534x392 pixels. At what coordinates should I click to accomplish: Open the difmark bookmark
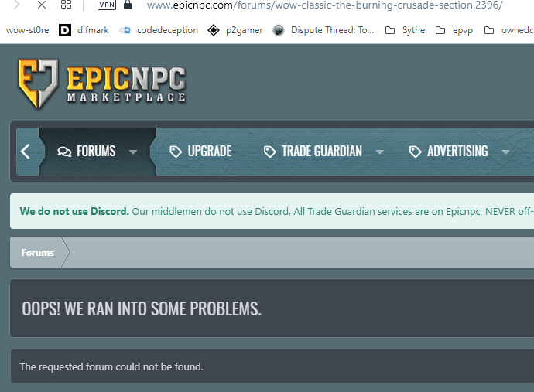(93, 30)
